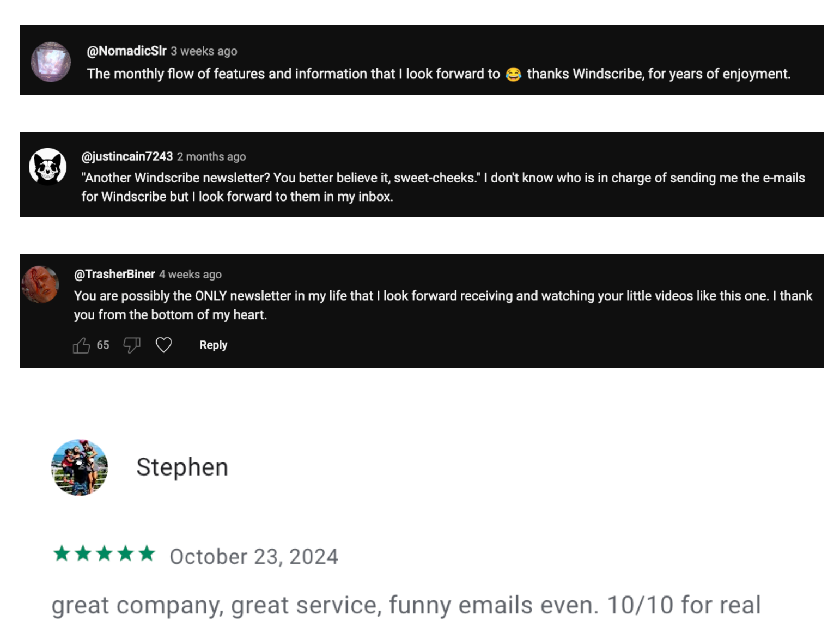Open justincain7243's cat skull avatar
The width and height of the screenshot is (840, 633).
click(48, 167)
